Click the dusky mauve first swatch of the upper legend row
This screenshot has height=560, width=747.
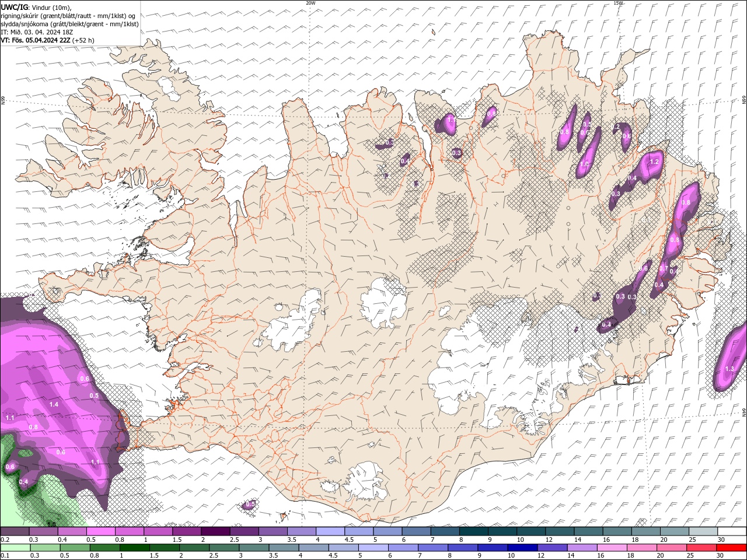tap(15, 532)
